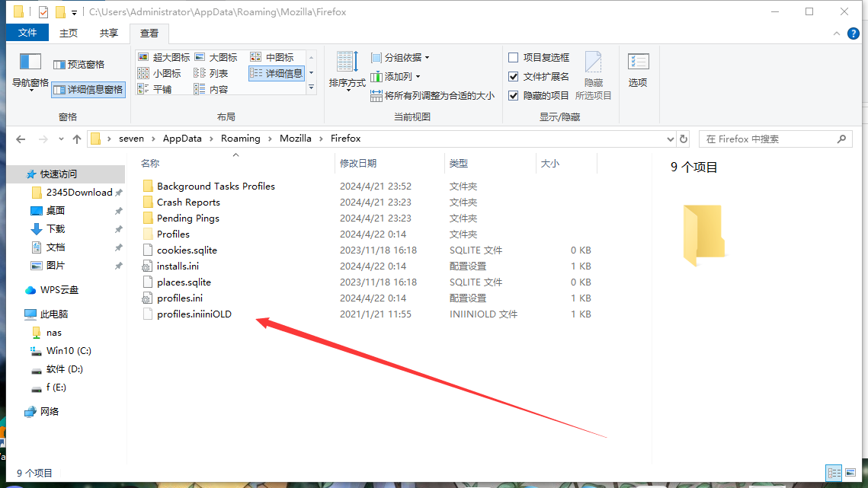
Task: Open Quick access (快速访问) in sidebar
Action: [x=58, y=174]
